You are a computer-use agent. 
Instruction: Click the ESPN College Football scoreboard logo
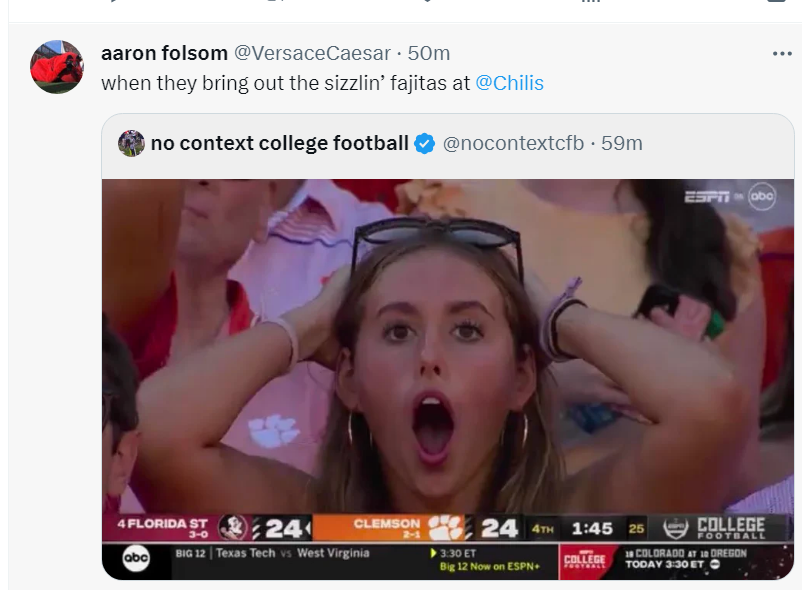(x=714, y=527)
